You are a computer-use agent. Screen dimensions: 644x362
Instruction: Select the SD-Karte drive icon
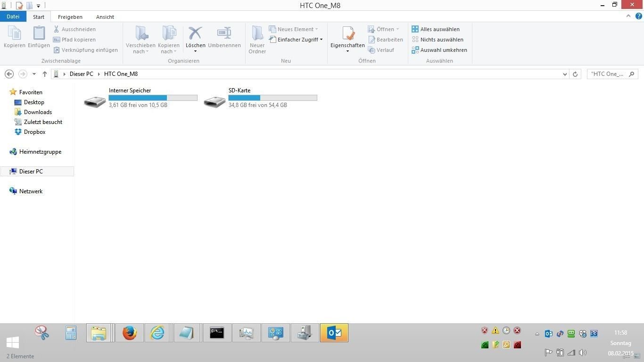(x=215, y=101)
